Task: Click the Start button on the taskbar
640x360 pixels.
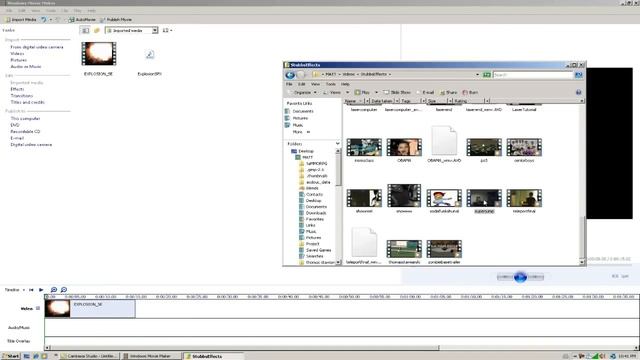Action: click(x=10, y=356)
